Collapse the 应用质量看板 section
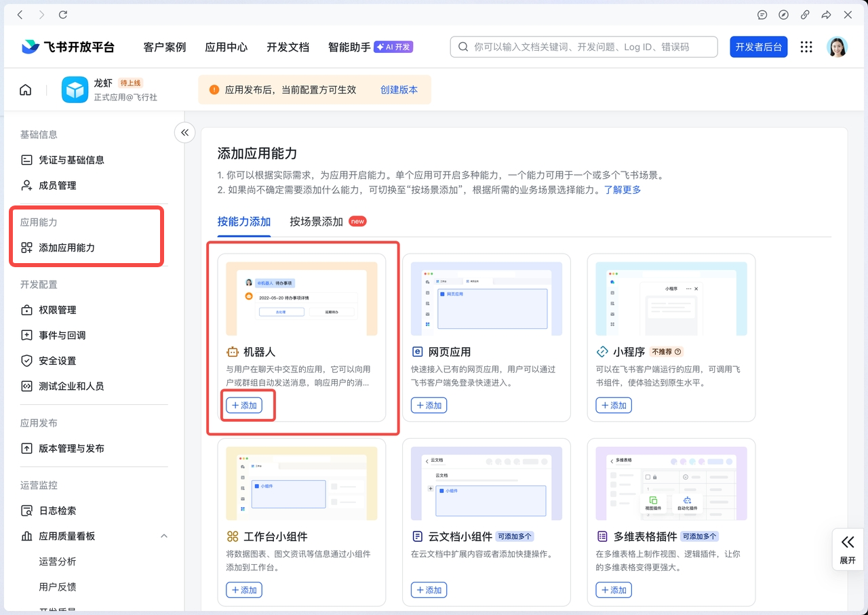This screenshot has height=615, width=868. (x=164, y=536)
